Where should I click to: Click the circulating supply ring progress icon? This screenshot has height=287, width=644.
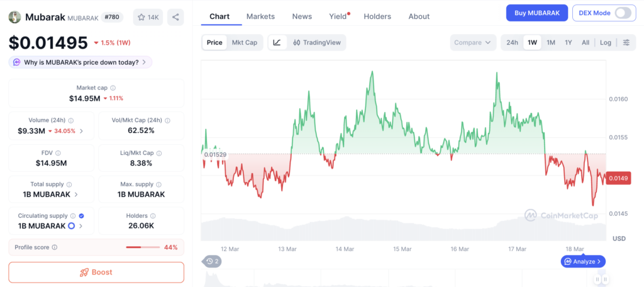coord(71,226)
